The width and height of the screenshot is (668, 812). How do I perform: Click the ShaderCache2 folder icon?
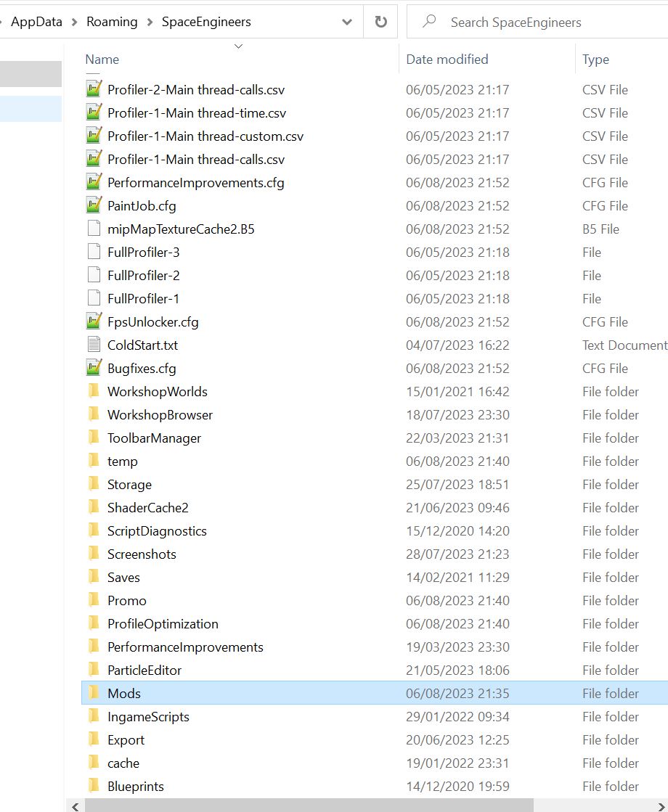click(94, 507)
